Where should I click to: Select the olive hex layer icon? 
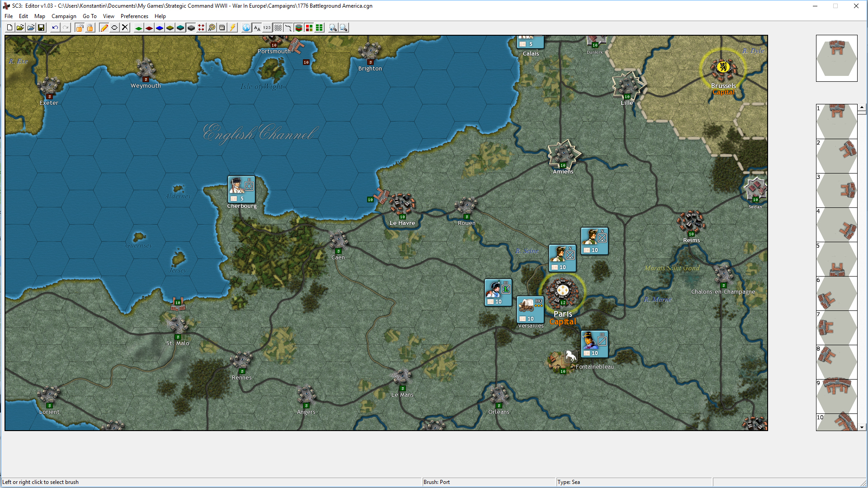pyautogui.click(x=170, y=28)
